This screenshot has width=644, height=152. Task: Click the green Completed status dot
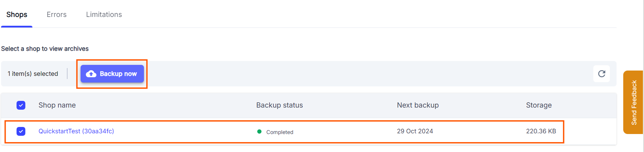click(x=259, y=132)
